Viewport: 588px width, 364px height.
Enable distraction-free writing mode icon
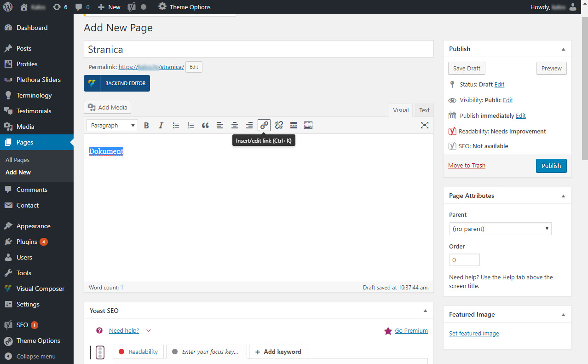(x=425, y=125)
